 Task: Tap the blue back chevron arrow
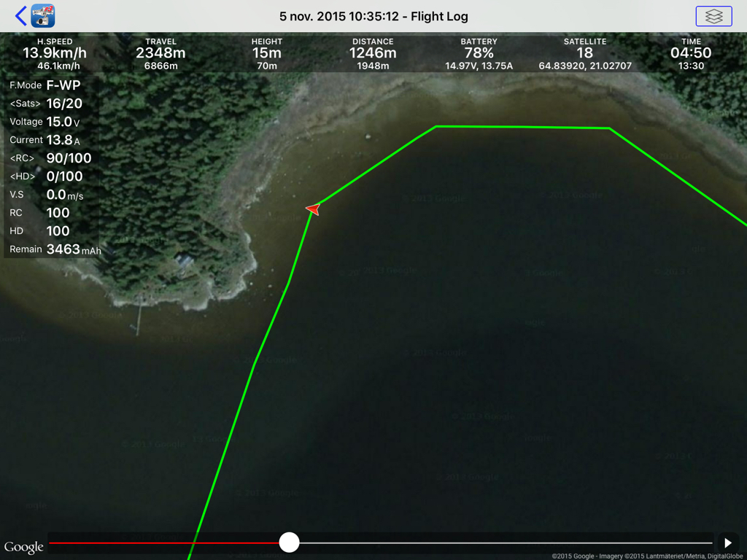point(20,16)
